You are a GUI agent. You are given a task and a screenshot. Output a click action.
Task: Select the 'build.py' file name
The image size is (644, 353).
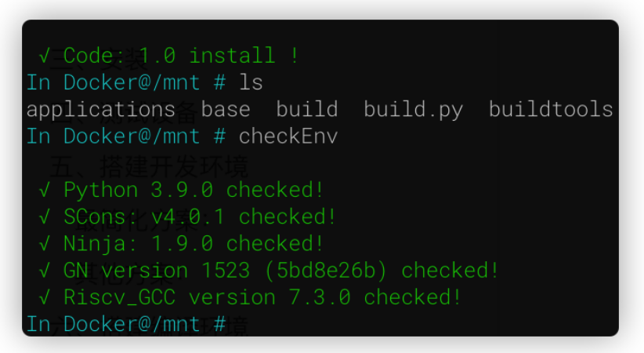(x=414, y=110)
